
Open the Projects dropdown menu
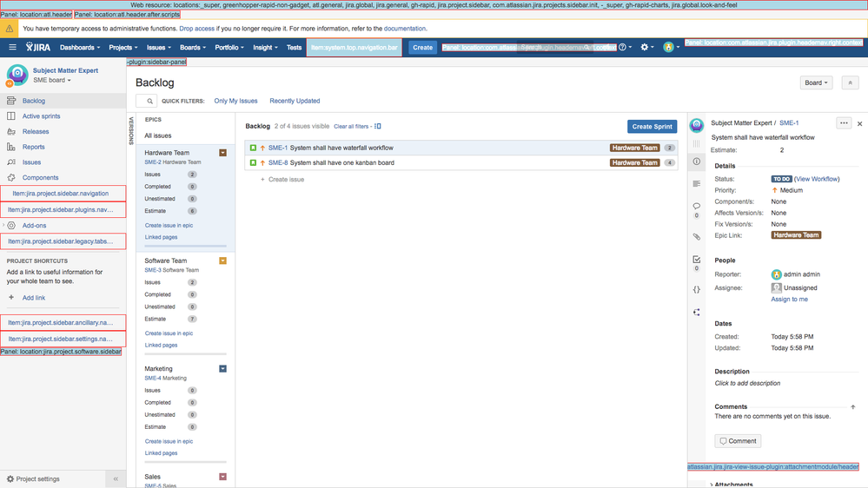click(123, 48)
